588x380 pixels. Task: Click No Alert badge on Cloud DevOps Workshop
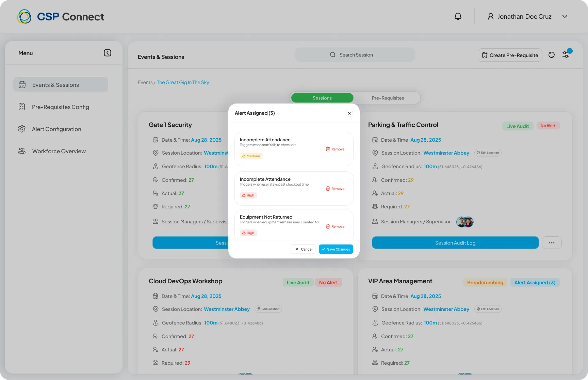tap(328, 282)
